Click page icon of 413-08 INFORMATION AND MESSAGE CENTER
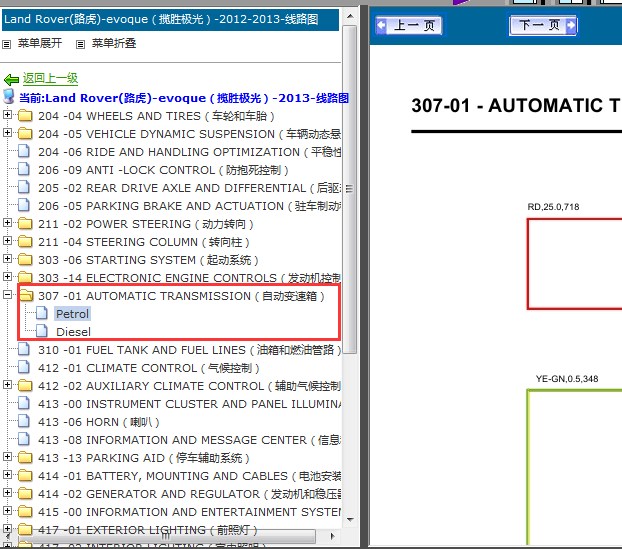 click(24, 439)
